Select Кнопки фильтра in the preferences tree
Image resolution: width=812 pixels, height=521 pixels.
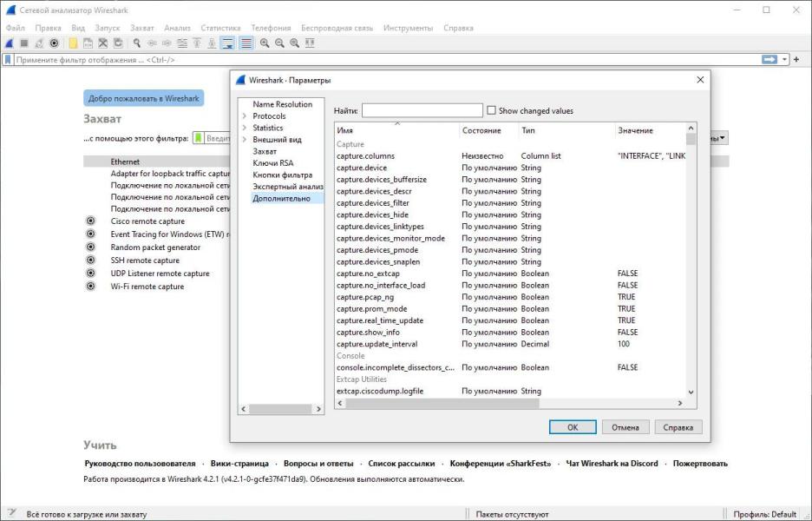point(282,175)
